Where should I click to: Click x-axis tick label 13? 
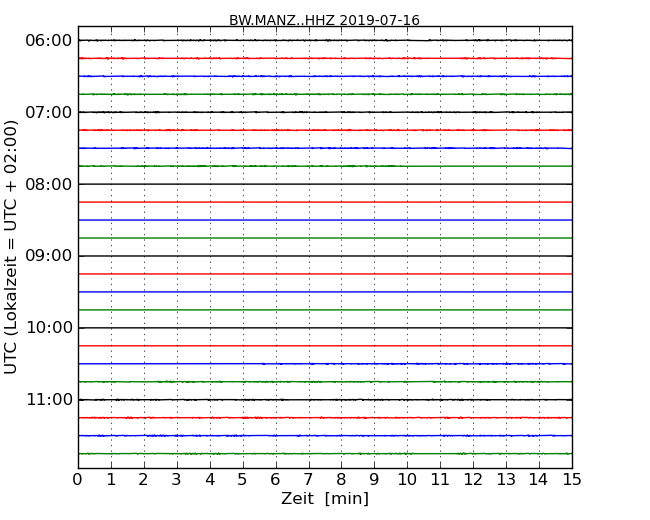(x=506, y=480)
